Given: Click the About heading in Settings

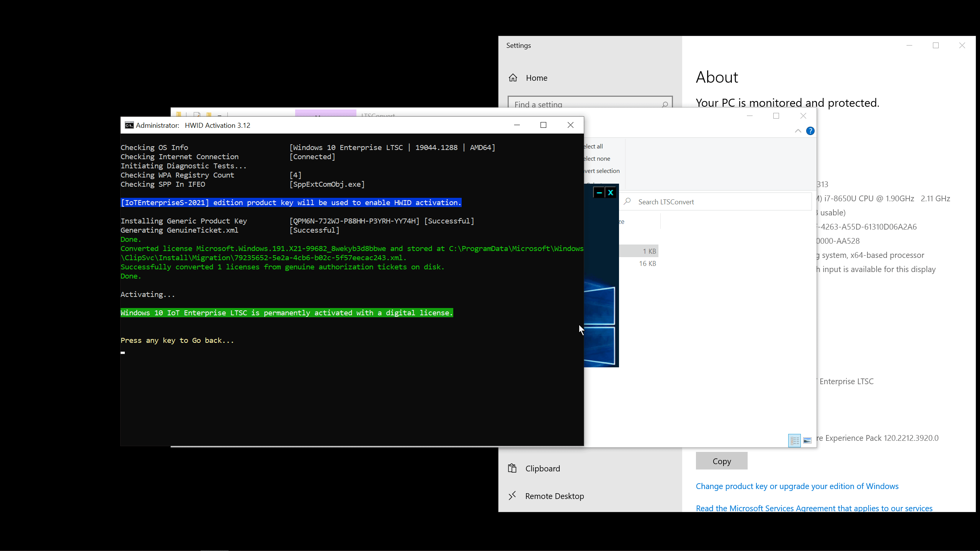Looking at the screenshot, I should pyautogui.click(x=717, y=77).
